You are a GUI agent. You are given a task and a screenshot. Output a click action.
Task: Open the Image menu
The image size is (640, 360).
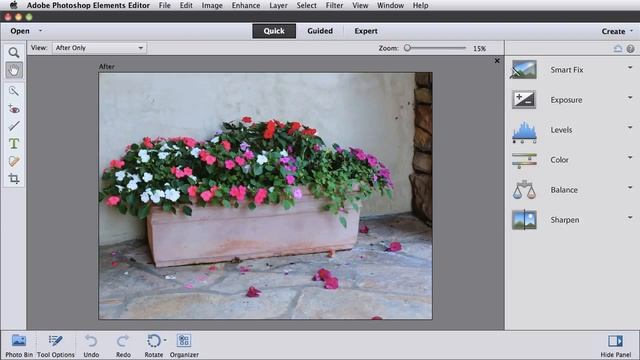pos(212,5)
